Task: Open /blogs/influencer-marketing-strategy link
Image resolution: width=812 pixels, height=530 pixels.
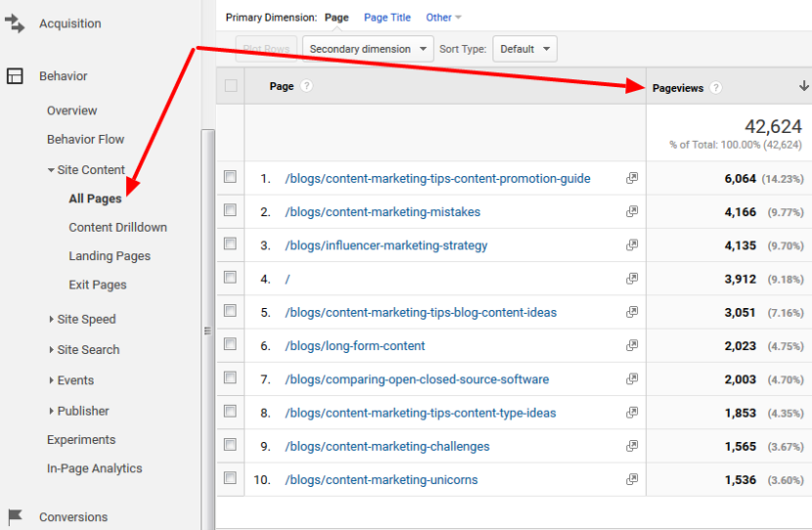Action: click(x=386, y=245)
